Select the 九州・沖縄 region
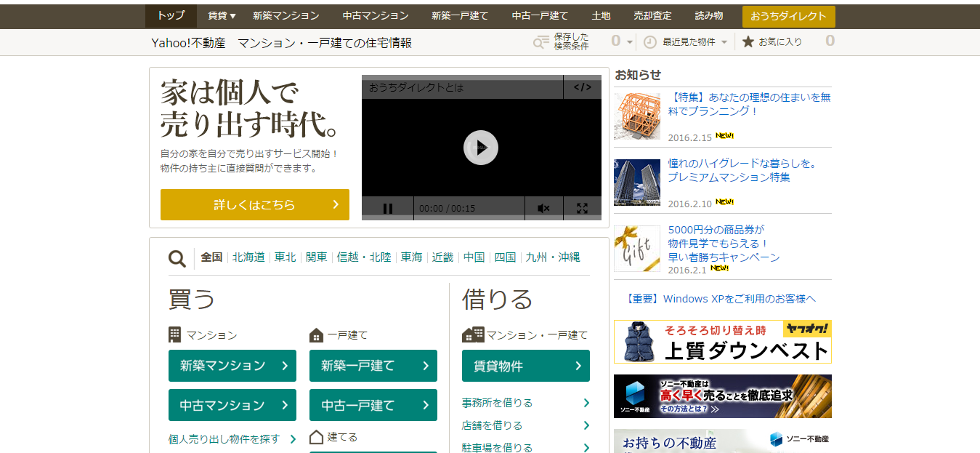This screenshot has height=453, width=980. tap(553, 257)
